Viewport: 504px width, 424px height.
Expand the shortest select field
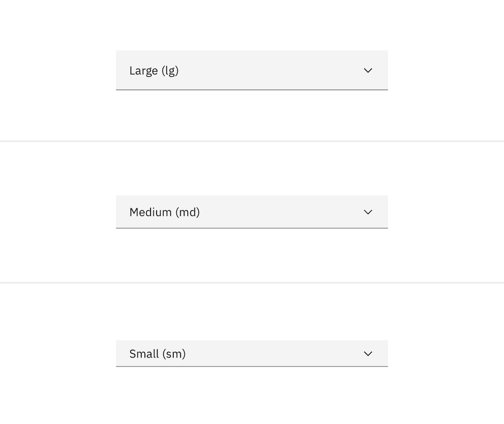252,353
